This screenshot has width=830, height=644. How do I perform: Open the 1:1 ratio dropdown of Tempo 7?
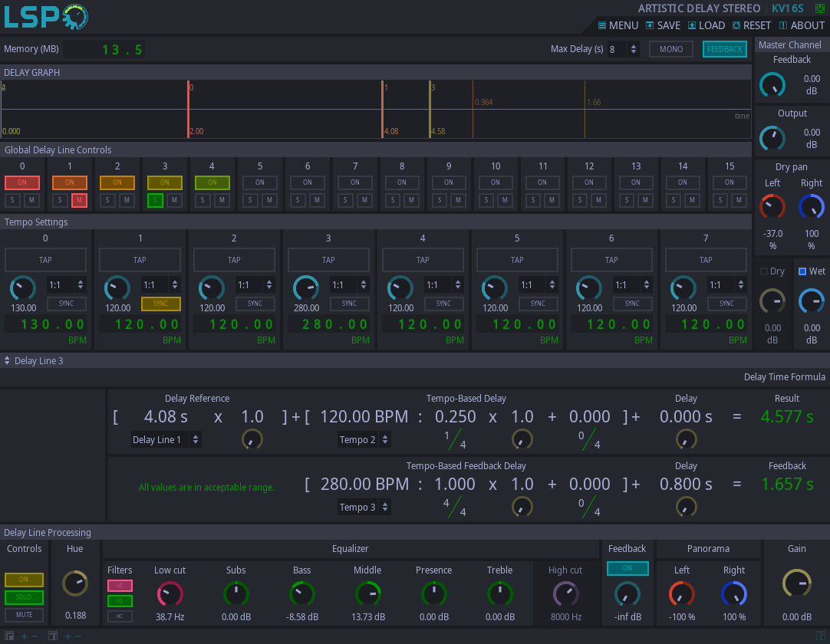point(726,285)
